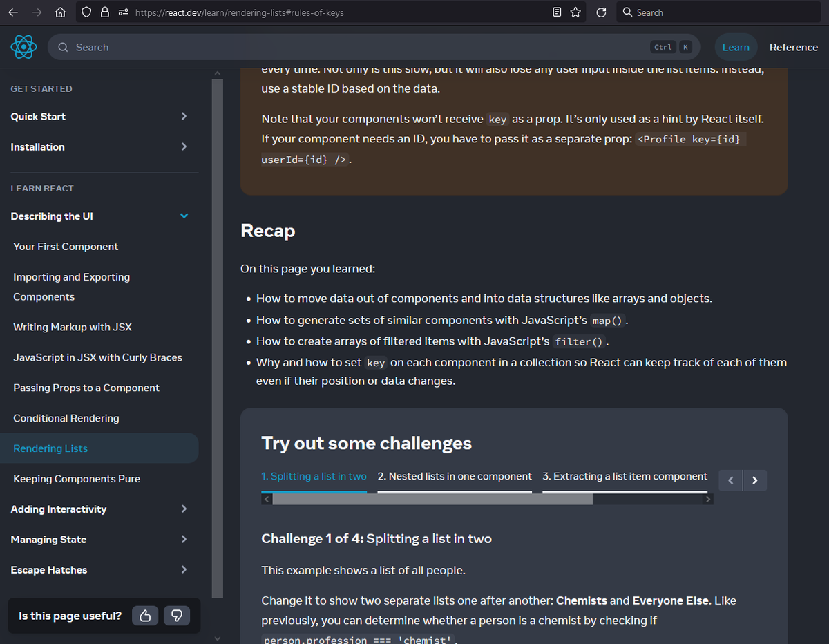The width and height of the screenshot is (829, 644).
Task: Select tab 3. Extracting a list item component
Action: click(625, 476)
